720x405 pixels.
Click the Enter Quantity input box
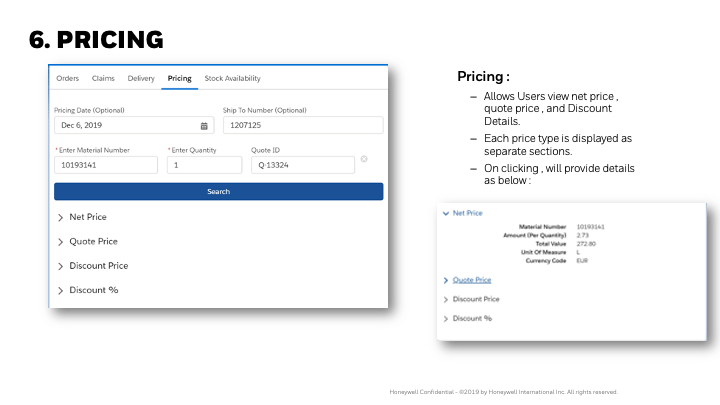(x=203, y=165)
